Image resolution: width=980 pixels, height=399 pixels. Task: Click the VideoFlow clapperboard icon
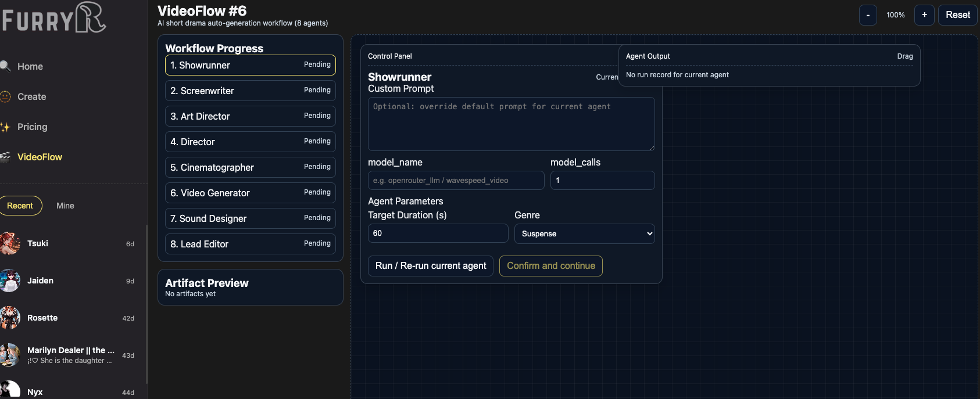point(5,157)
